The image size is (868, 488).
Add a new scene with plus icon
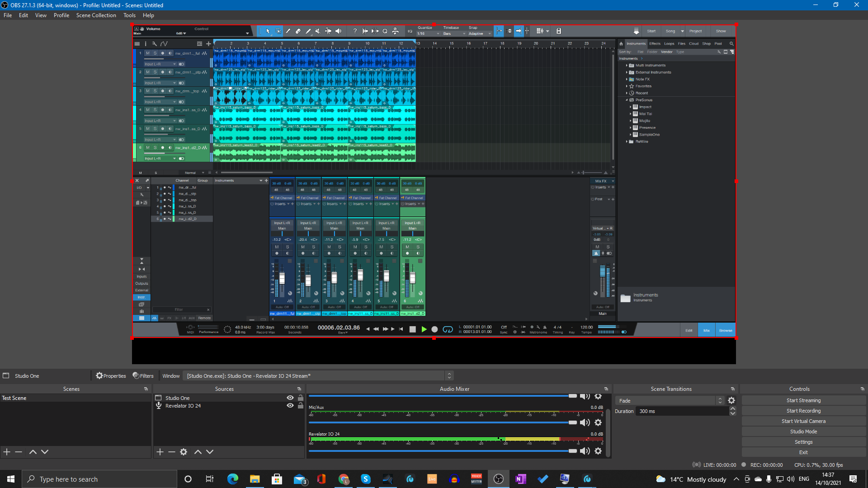(7, 452)
